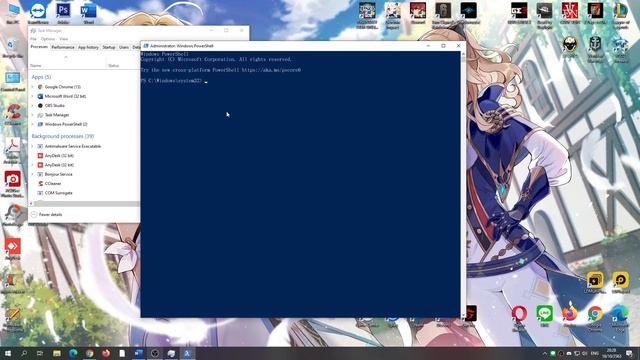This screenshot has width=640, height=360.
Task: Show hidden system tray icons
Action: [x=544, y=353]
